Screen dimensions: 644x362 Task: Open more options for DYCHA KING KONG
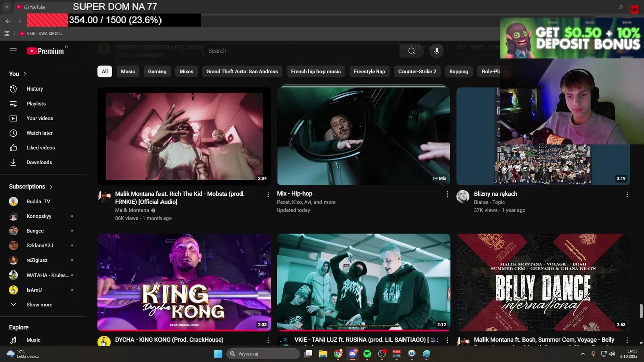point(268,340)
